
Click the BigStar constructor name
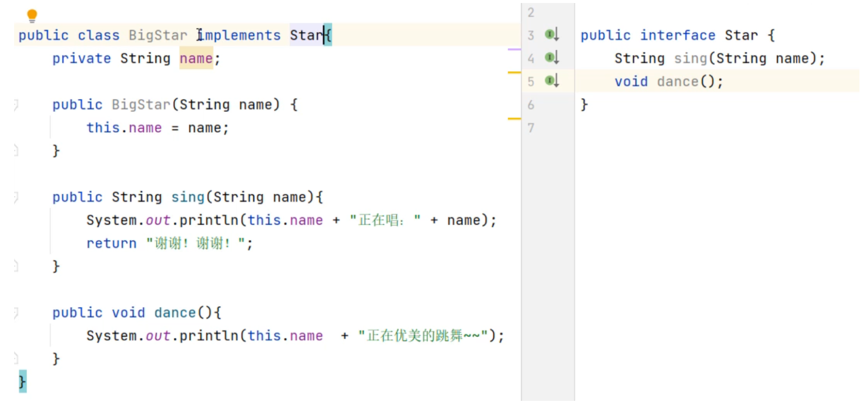point(141,105)
